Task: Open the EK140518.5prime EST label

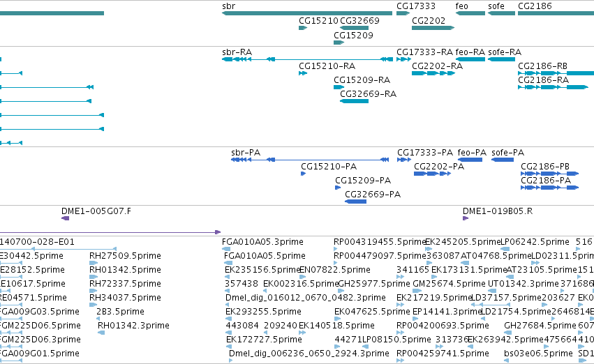Action: [336, 326]
